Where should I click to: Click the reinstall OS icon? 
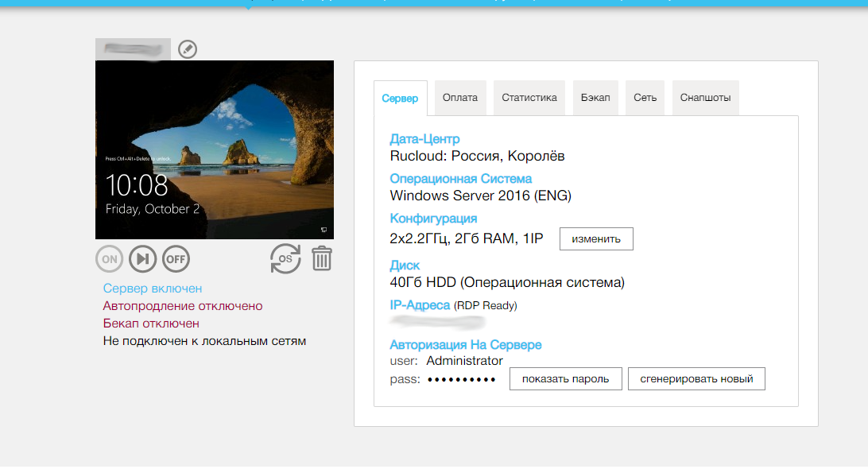[285, 258]
